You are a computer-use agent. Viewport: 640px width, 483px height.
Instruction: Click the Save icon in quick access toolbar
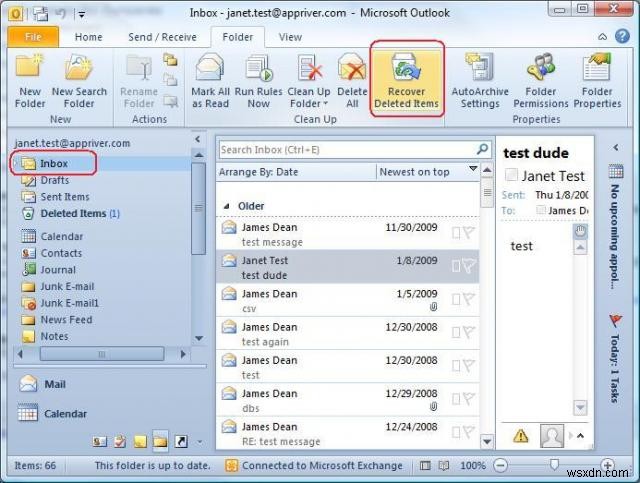tap(40, 14)
